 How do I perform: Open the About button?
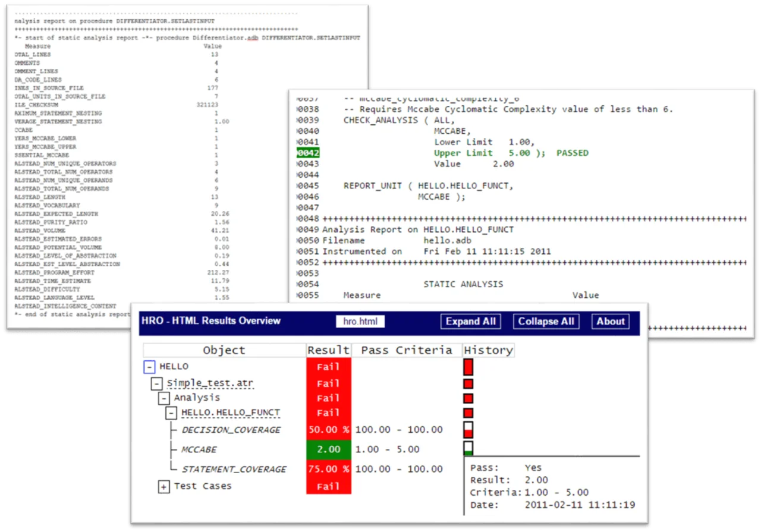(x=611, y=322)
